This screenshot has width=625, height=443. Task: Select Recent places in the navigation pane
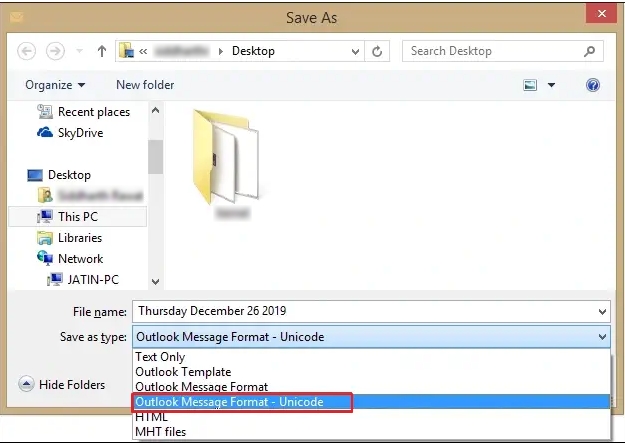[94, 112]
